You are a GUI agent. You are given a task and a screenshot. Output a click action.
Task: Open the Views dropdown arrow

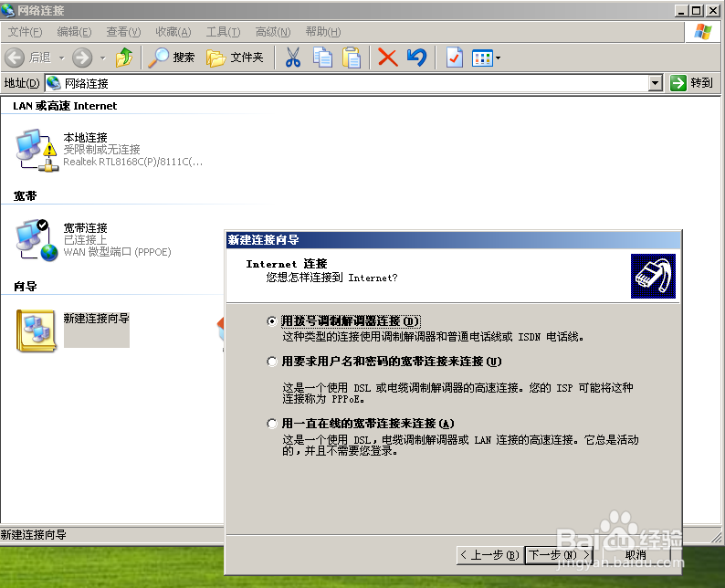coord(498,58)
